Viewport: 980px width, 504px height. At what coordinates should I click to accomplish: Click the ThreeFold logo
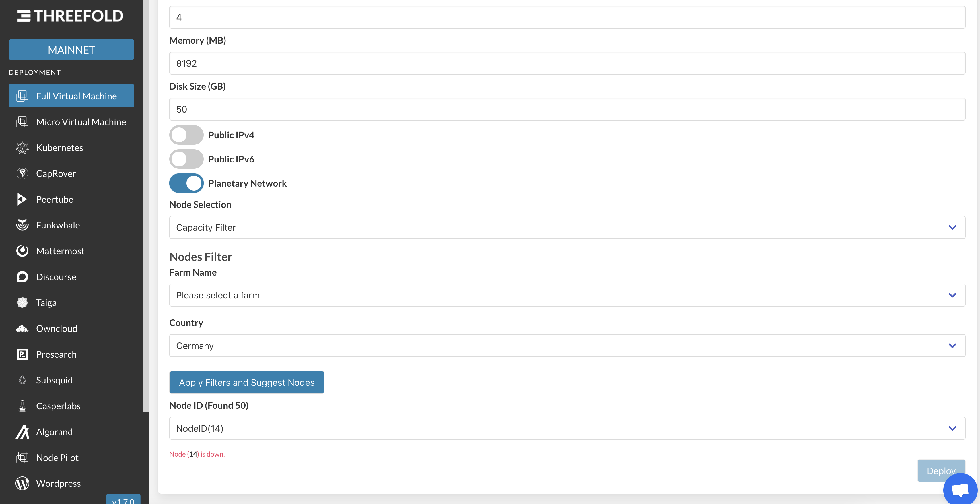click(x=70, y=16)
